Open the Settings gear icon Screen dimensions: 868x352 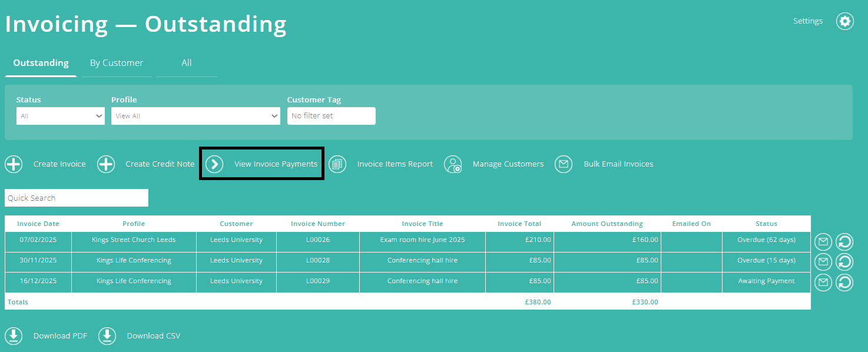click(844, 21)
